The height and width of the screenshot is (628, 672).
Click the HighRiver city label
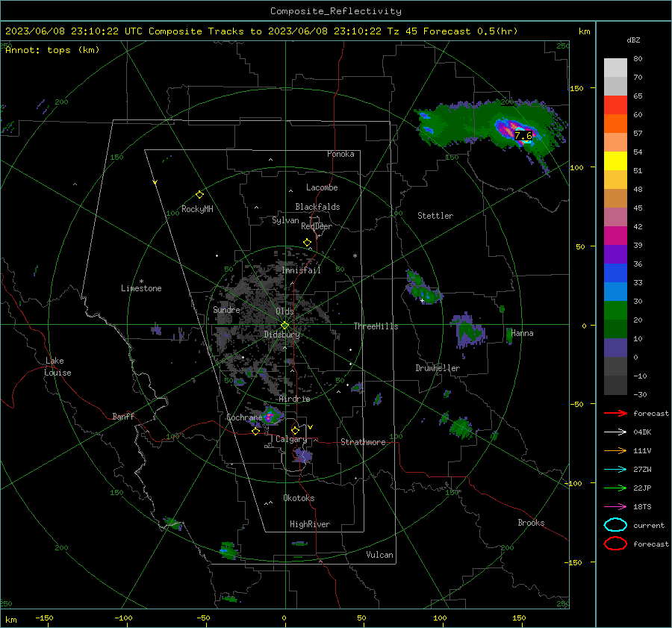pyautogui.click(x=310, y=525)
